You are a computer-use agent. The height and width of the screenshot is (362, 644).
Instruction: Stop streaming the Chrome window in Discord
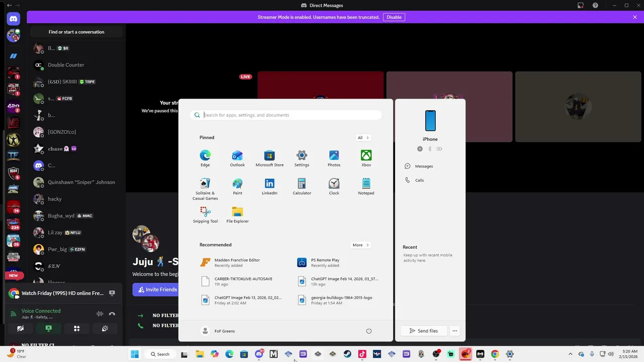tap(112, 293)
